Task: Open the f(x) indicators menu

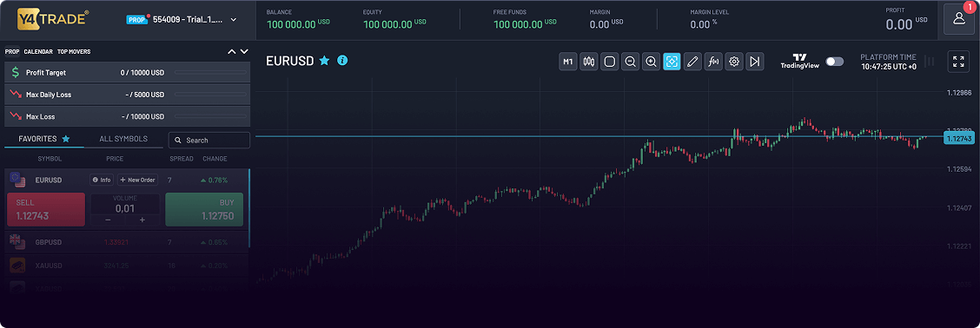Action: pos(713,62)
